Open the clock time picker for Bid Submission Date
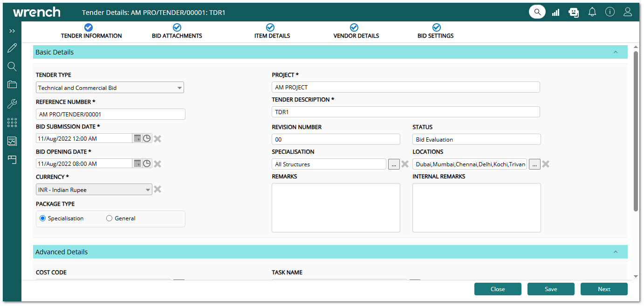The width and height of the screenshot is (644, 306). click(147, 138)
